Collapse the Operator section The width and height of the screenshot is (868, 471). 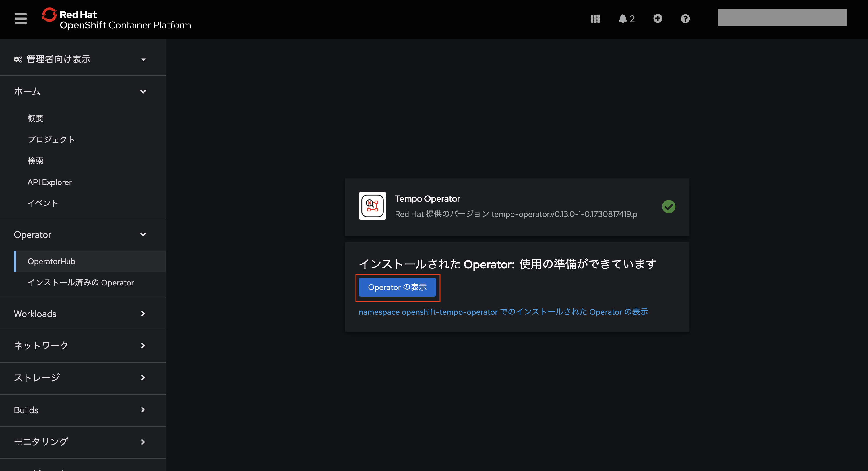tap(143, 235)
